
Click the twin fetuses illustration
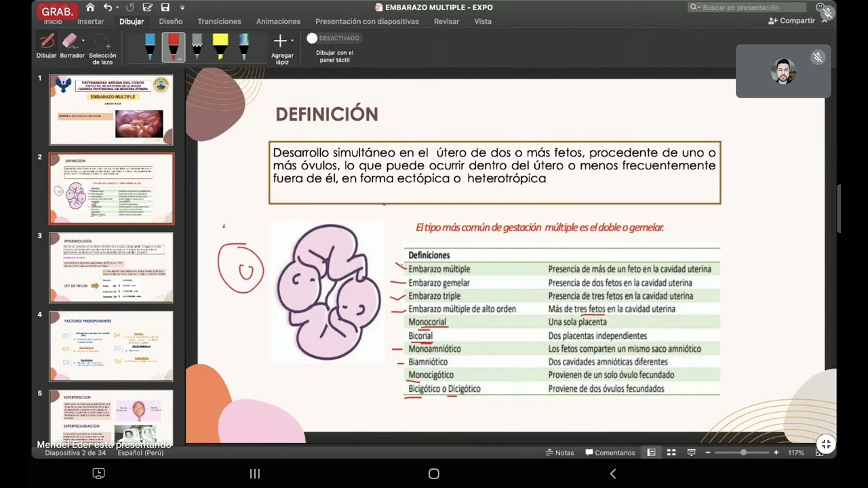click(328, 291)
